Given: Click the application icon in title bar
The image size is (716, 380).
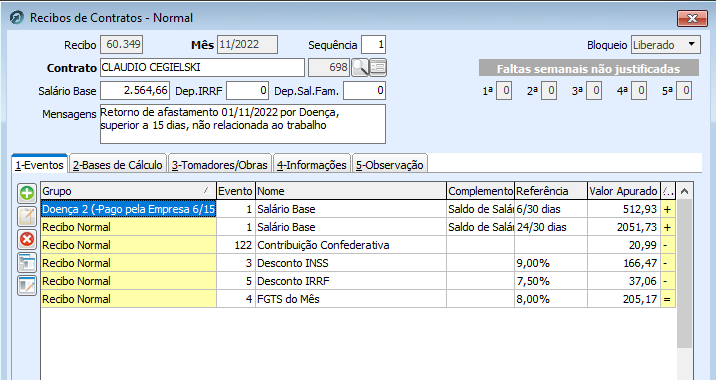Looking at the screenshot, I should point(17,18).
